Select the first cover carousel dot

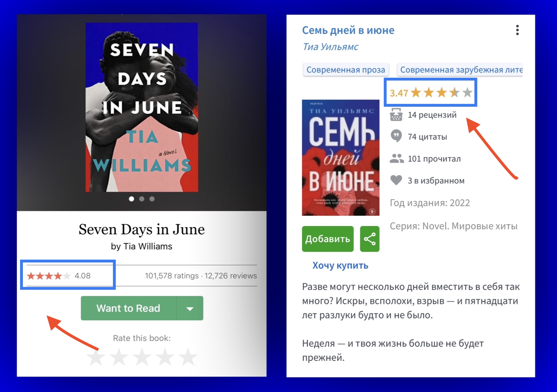(131, 199)
